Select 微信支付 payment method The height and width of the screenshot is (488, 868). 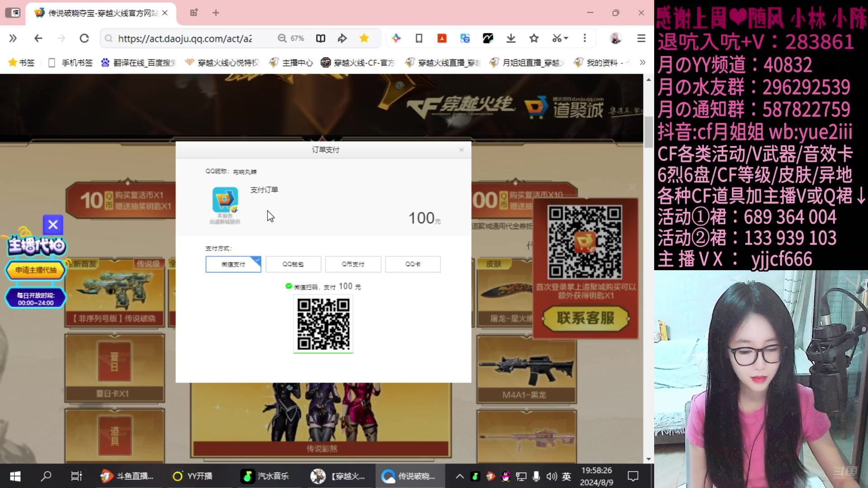233,264
